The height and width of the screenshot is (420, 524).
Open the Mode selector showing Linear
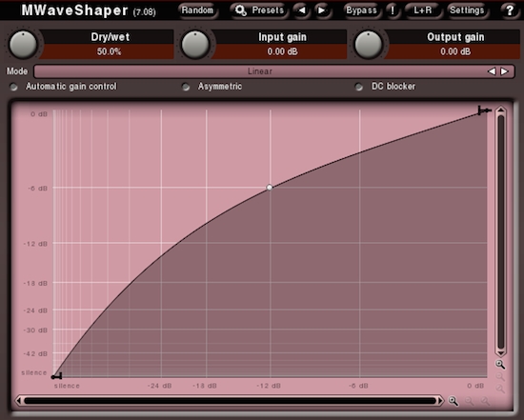[x=260, y=71]
